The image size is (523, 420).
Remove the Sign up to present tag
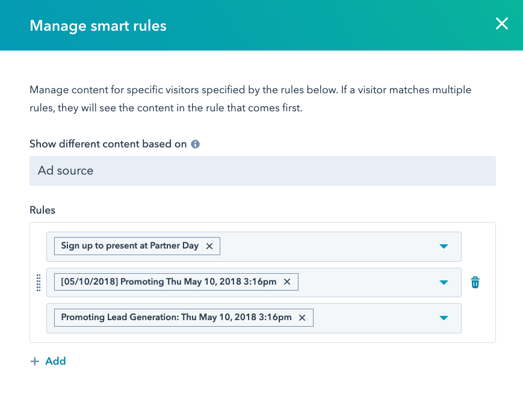tap(209, 246)
